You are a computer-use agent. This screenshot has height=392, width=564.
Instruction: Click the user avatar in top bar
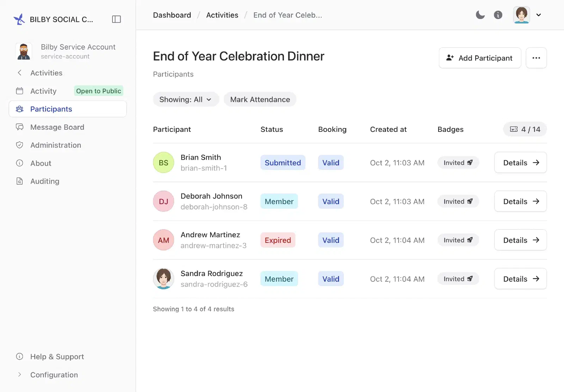[521, 15]
